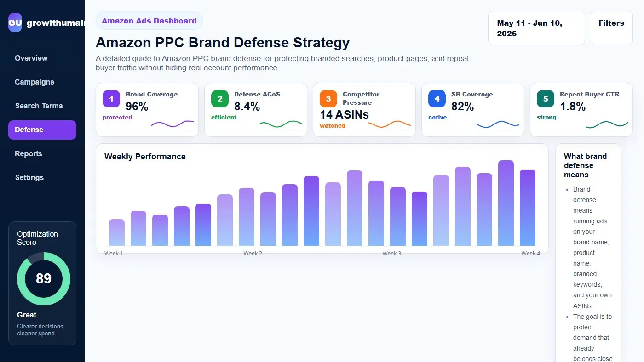
Task: Click the 1.8% Repeat Buyer CTR value
Action: click(x=573, y=107)
